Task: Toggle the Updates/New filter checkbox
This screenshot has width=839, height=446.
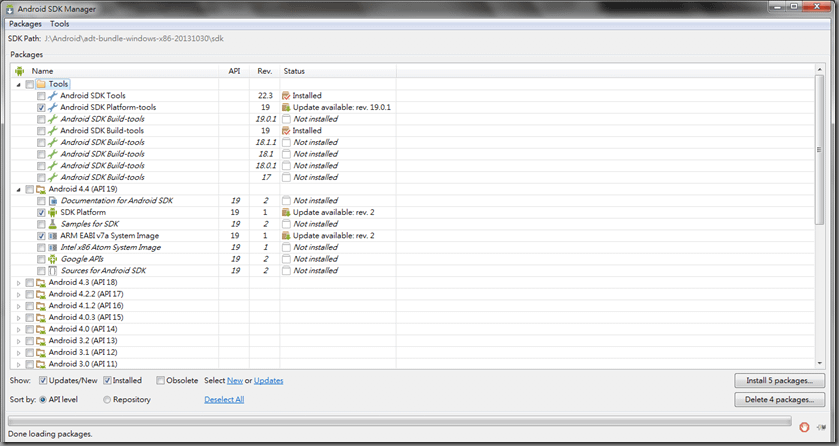Action: (x=43, y=381)
